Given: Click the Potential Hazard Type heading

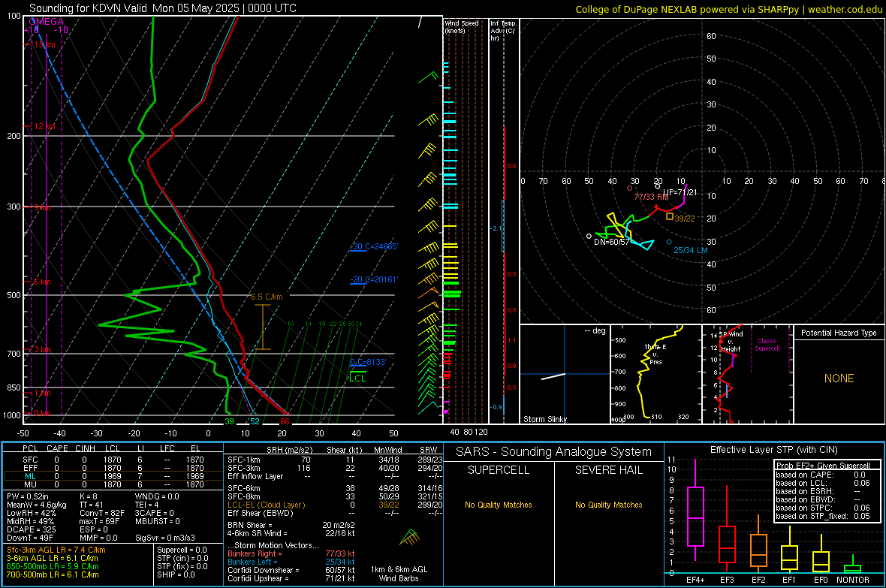Looking at the screenshot, I should coord(839,333).
